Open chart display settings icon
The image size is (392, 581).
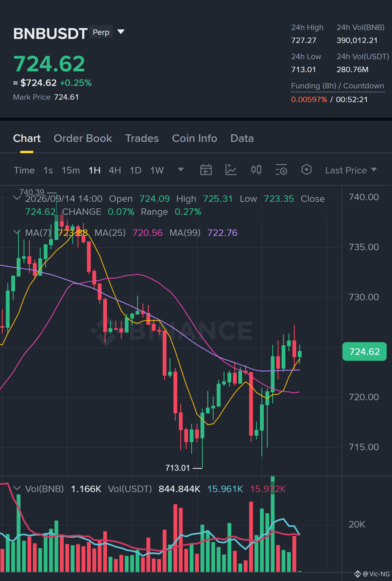pos(281,170)
